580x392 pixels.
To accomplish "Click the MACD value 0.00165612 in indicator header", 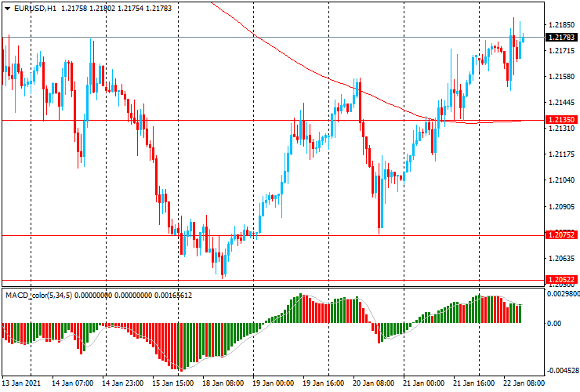I will pyautogui.click(x=172, y=296).
